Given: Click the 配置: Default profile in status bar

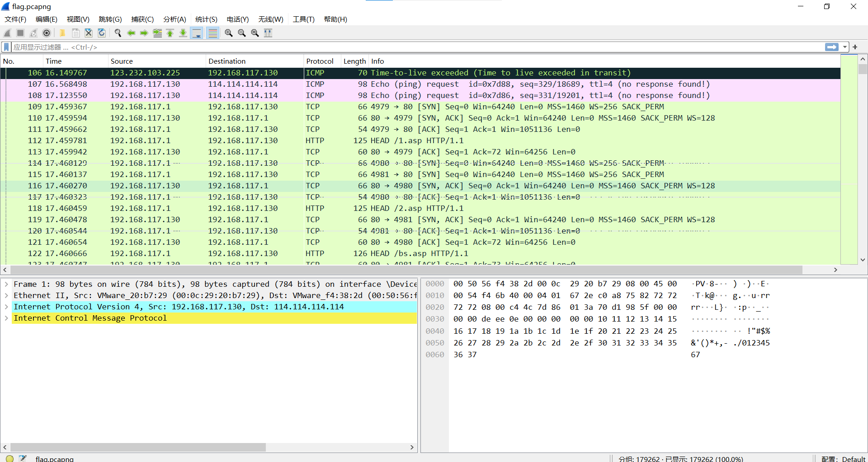Looking at the screenshot, I should coord(843,459).
